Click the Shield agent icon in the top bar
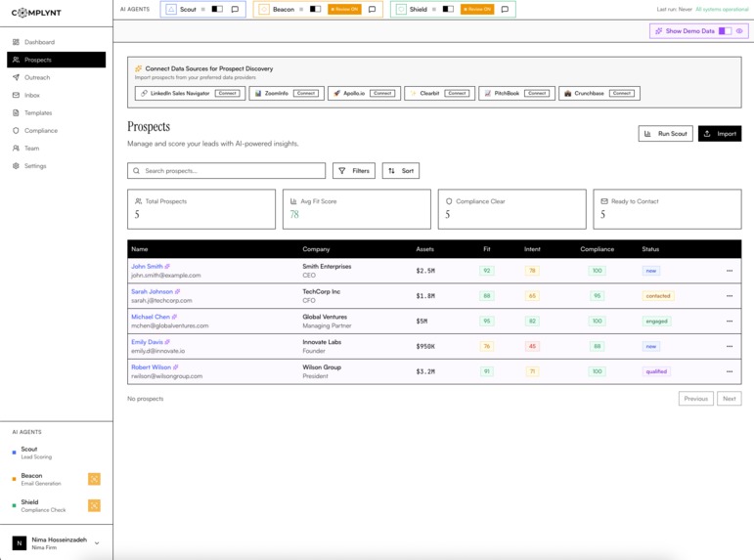The height and width of the screenshot is (560, 754). (x=401, y=9)
